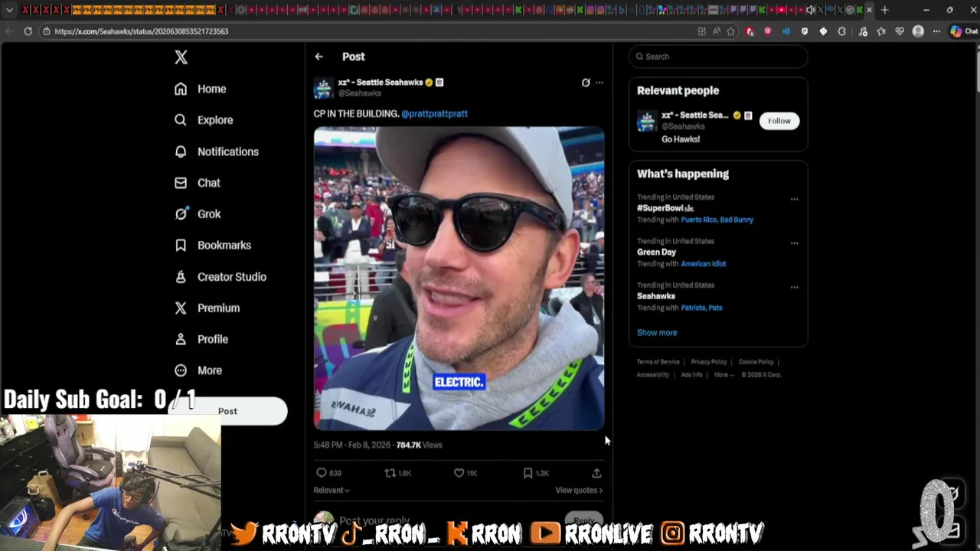The height and width of the screenshot is (551, 980).
Task: Open more options for the #SuperBowl trend
Action: click(x=794, y=199)
